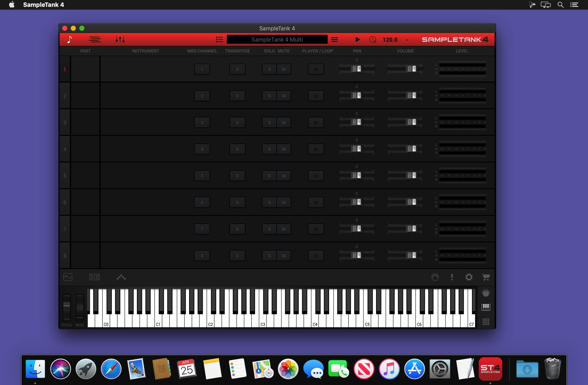Click the SampleTank ST4 dock icon
Screen dimensions: 588x385
[490, 369]
